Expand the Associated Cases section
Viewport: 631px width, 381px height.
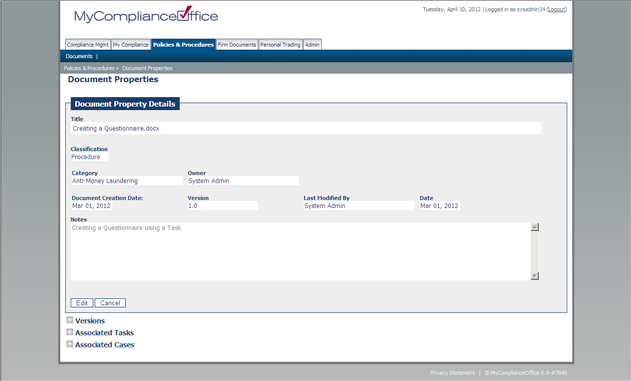click(x=70, y=344)
